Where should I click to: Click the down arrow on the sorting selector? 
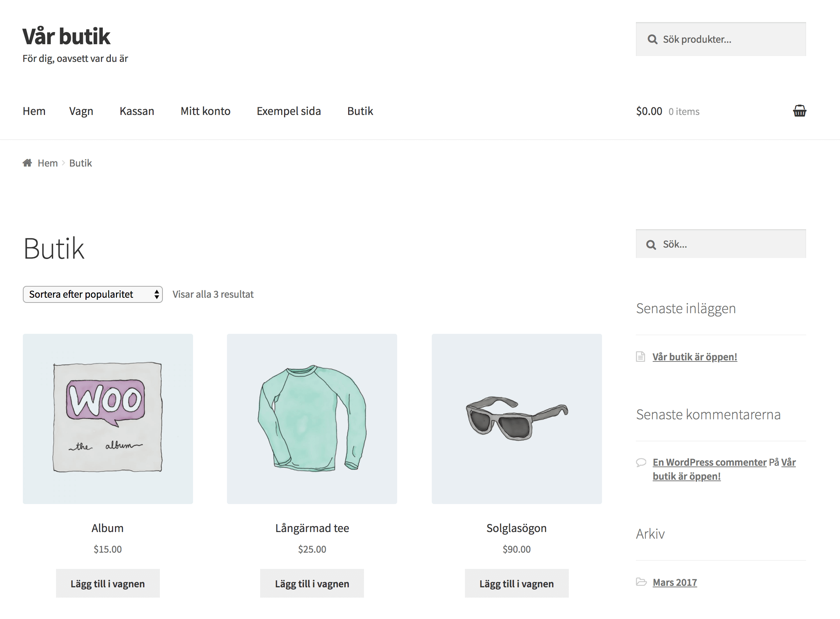[157, 297]
